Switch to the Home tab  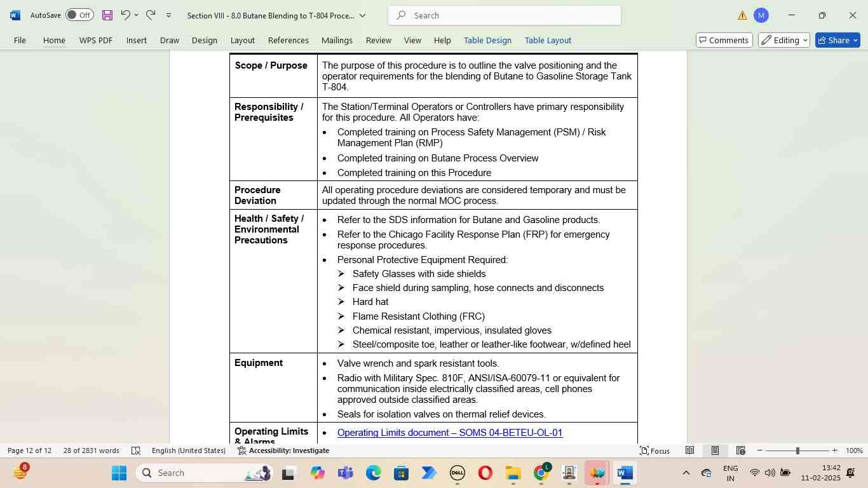[x=54, y=40]
